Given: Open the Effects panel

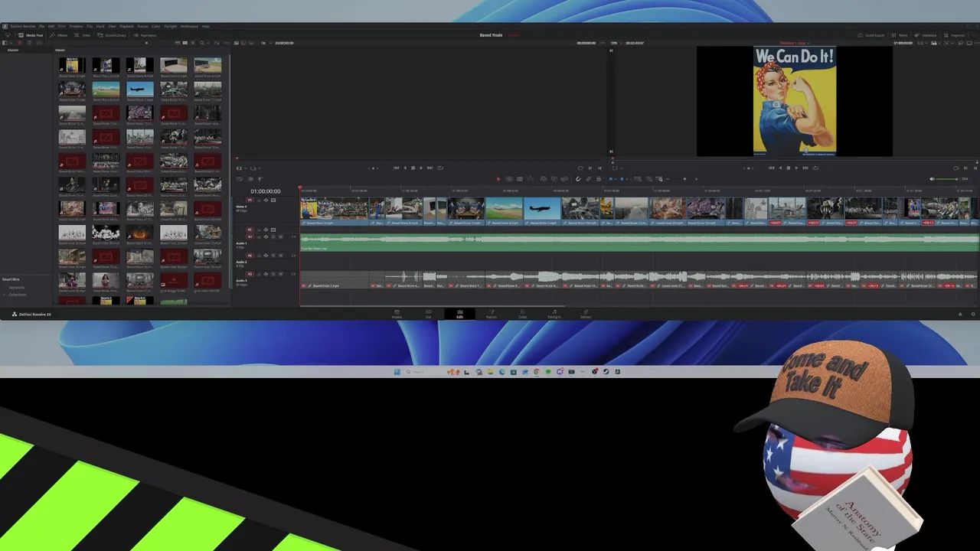Looking at the screenshot, I should 58,35.
